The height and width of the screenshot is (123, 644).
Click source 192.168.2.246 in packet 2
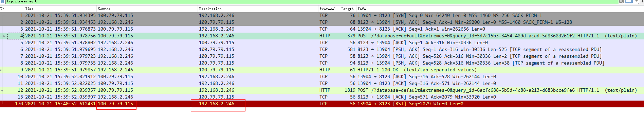pyautogui.click(x=115, y=22)
